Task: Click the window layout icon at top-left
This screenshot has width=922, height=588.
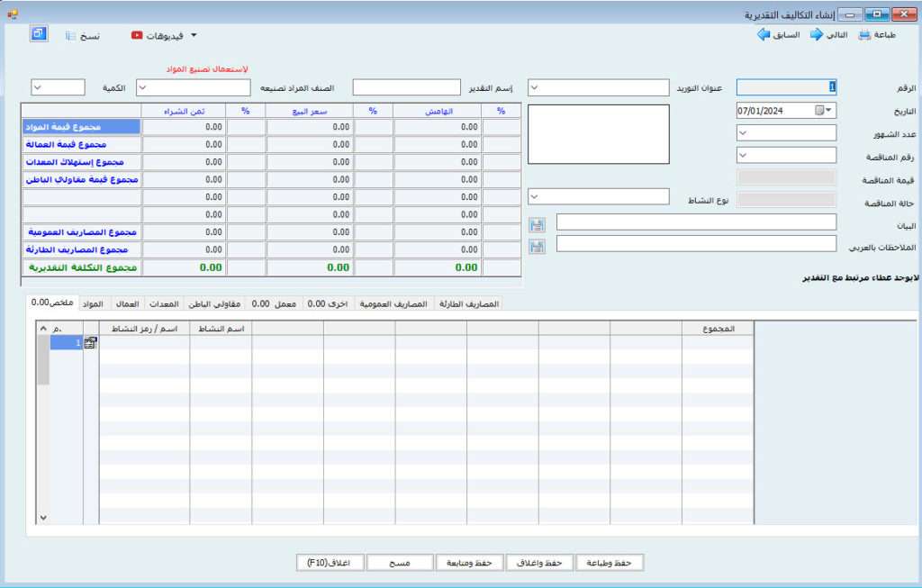Action: (38, 33)
